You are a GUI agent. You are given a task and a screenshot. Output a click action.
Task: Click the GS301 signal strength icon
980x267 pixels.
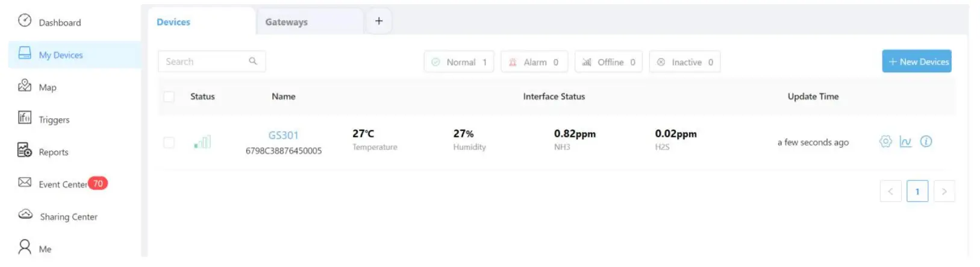coord(202,142)
